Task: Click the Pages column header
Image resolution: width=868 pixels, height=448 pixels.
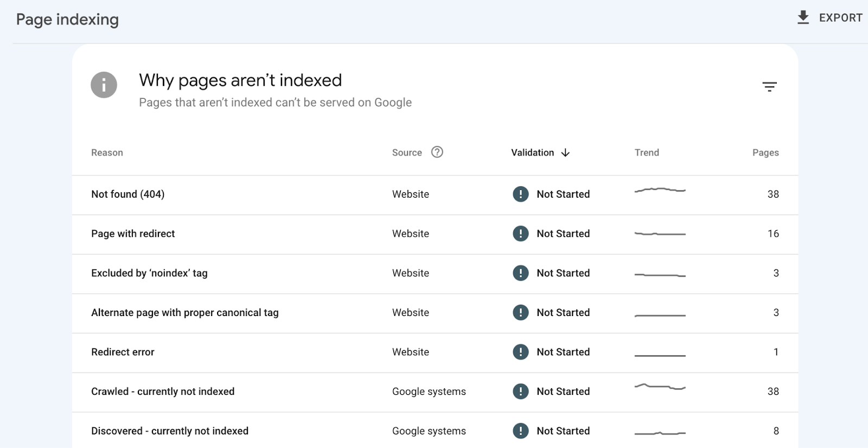Action: click(765, 153)
